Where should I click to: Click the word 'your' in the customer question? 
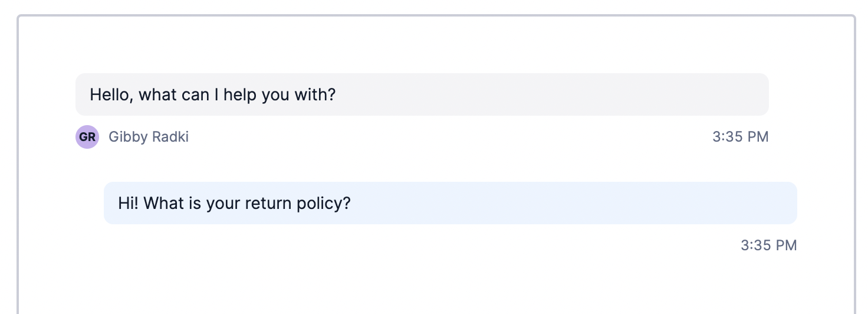[223, 204]
